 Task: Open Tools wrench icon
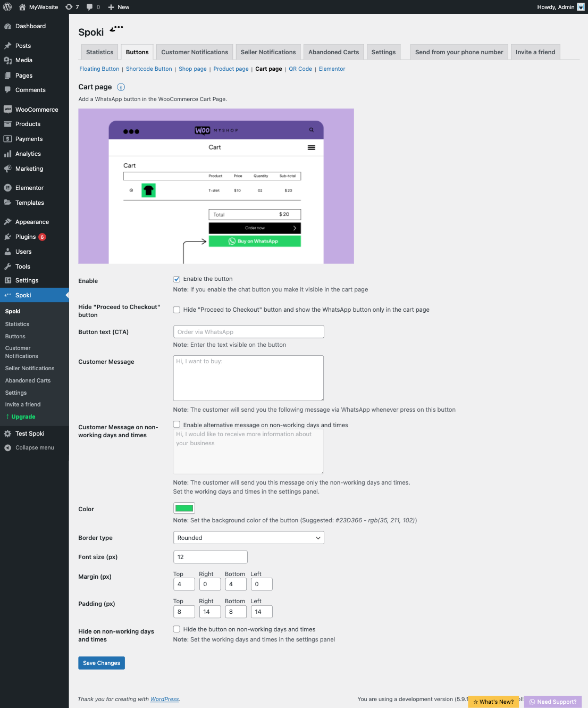coord(7,266)
